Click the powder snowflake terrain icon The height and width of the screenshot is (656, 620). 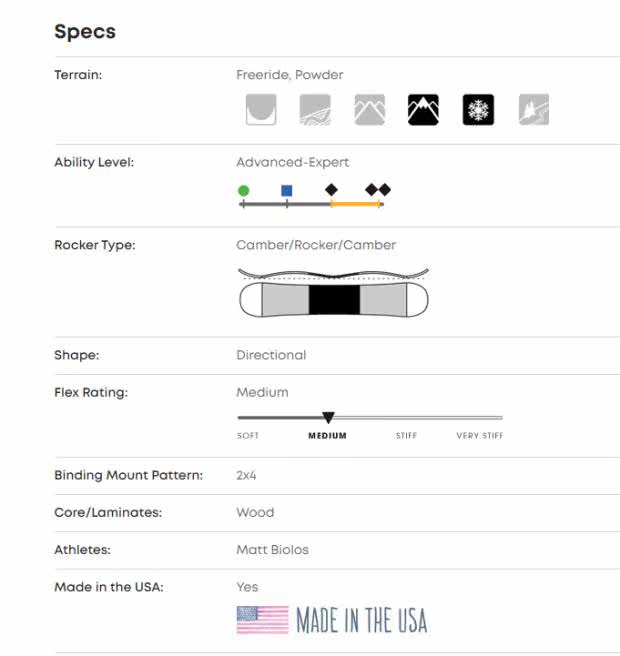coord(478,110)
